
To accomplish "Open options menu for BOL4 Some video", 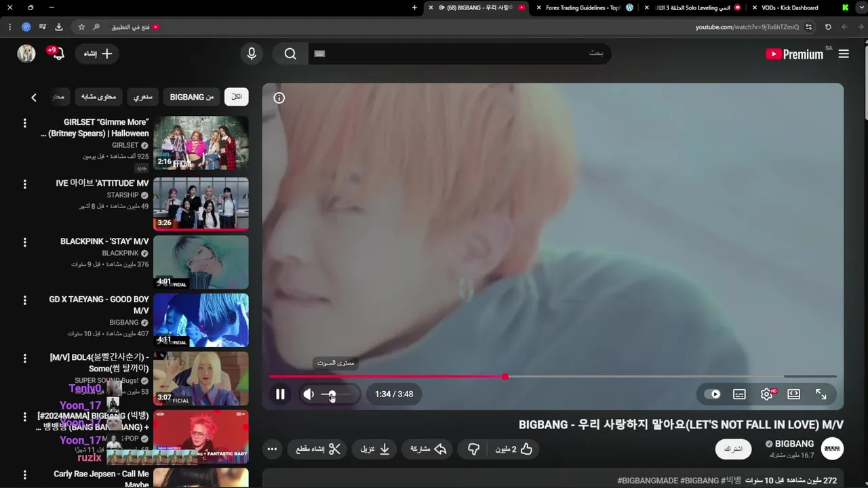I will point(24,359).
